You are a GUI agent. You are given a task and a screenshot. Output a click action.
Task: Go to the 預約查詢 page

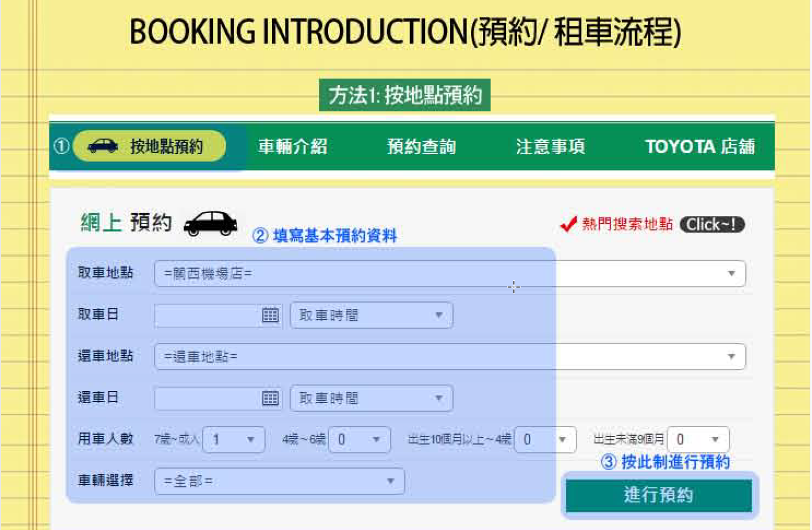[422, 146]
